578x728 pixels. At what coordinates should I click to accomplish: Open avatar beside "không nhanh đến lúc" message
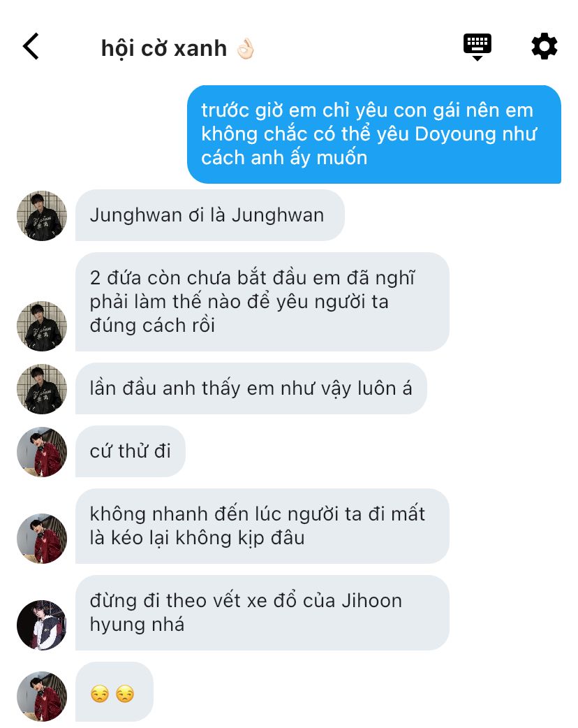tap(42, 539)
